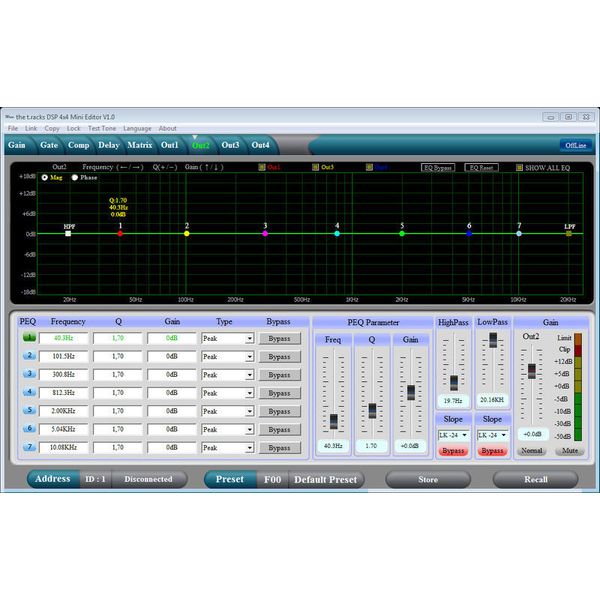The image size is (600, 600).
Task: Select red EQ node 1 on graph
Action: (120, 233)
